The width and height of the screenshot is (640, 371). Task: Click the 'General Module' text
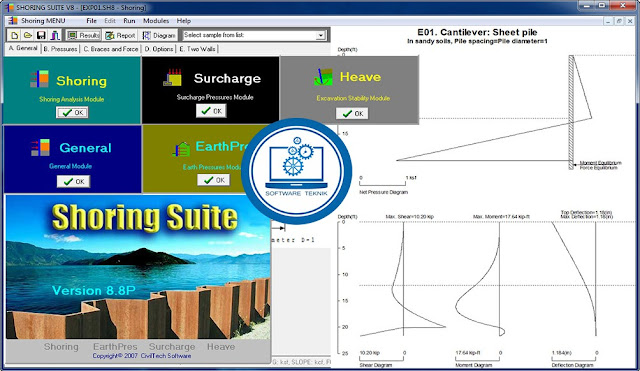pyautogui.click(x=70, y=166)
